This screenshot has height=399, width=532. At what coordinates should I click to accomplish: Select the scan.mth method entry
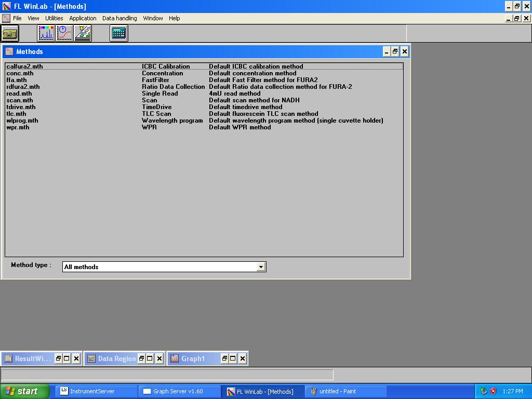[21, 100]
